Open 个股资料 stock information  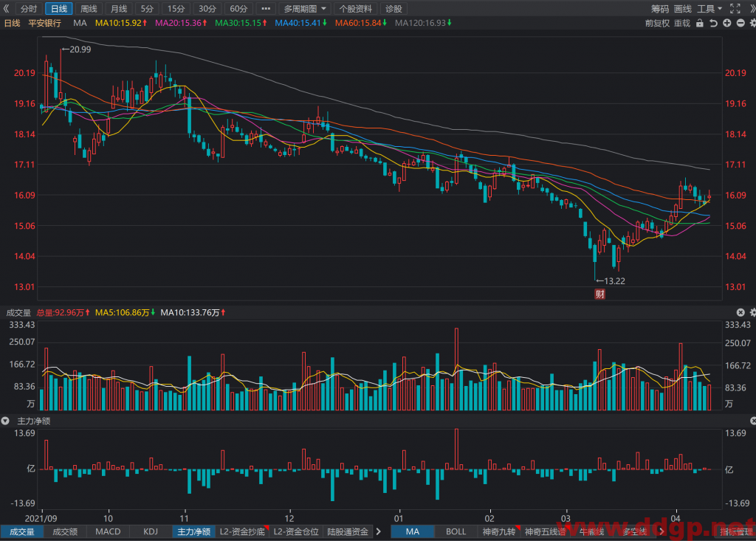point(355,9)
